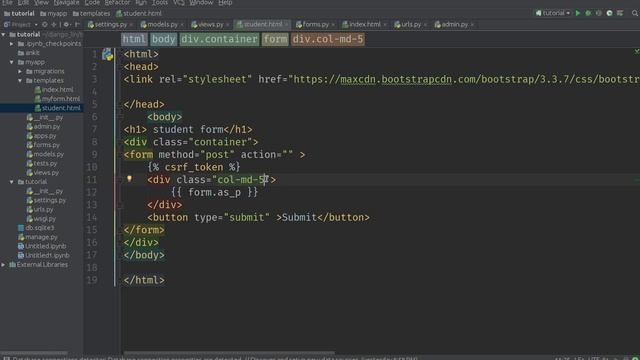Hide the Project panel with the arrow icon

[77, 24]
